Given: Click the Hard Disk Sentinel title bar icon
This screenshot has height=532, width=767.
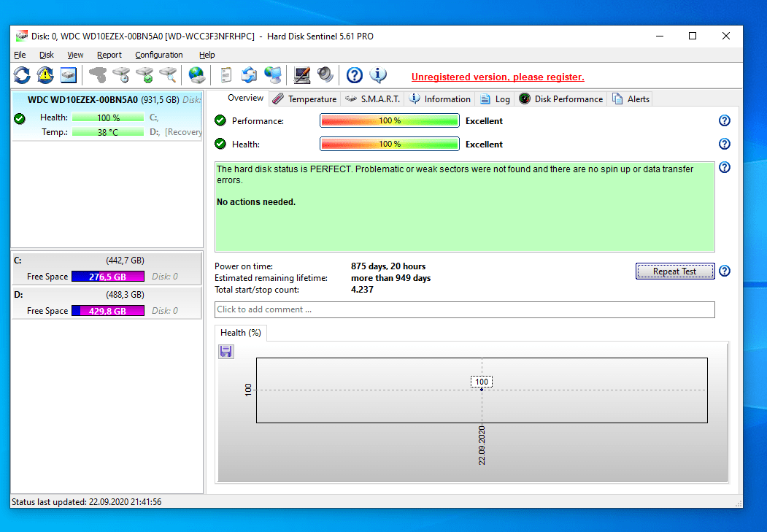Looking at the screenshot, I should pyautogui.click(x=21, y=36).
